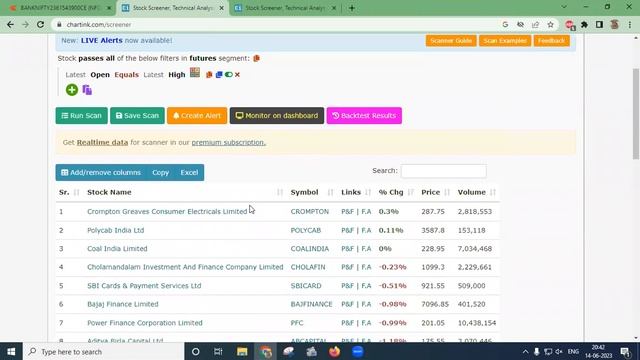
Task: Open the POLYCAB symbol link
Action: [x=306, y=230]
